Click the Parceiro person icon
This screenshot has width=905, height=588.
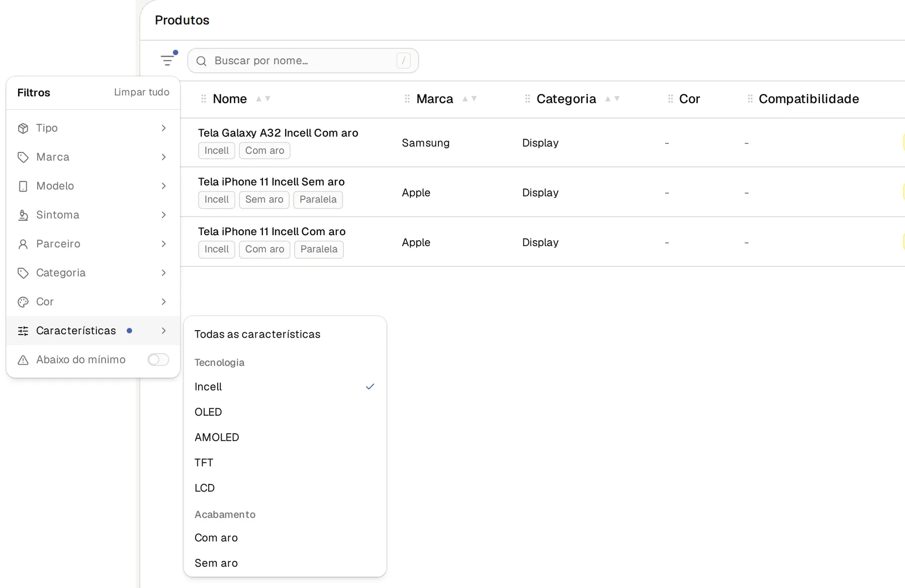pos(23,244)
